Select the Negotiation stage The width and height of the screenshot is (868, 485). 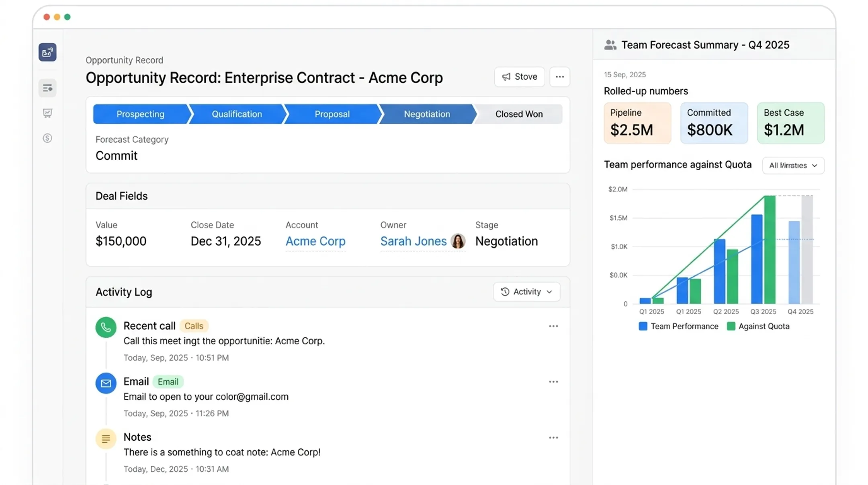click(x=427, y=114)
